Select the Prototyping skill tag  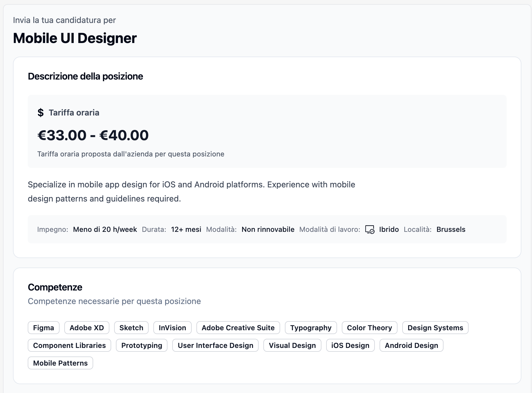pos(142,345)
